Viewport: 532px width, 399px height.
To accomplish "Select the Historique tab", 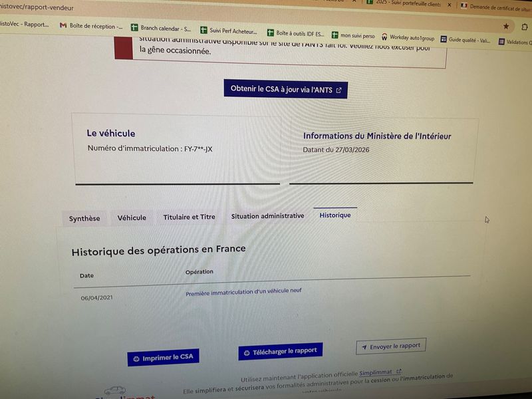I will click(x=335, y=215).
